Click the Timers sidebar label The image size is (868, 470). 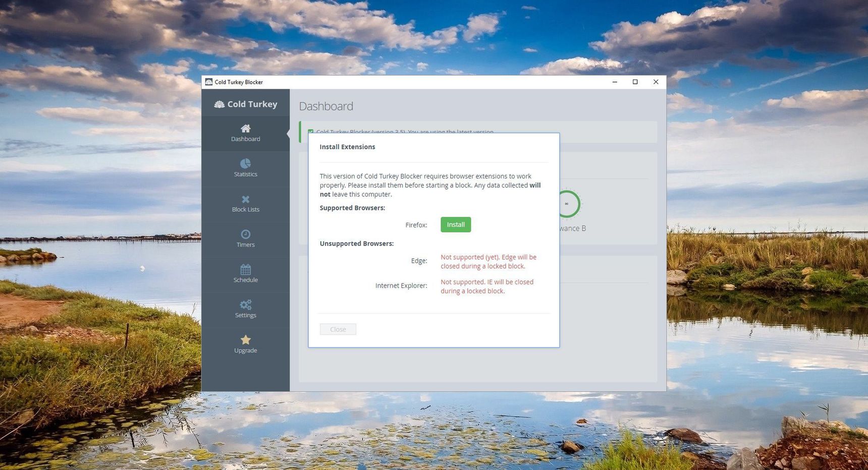coord(245,245)
